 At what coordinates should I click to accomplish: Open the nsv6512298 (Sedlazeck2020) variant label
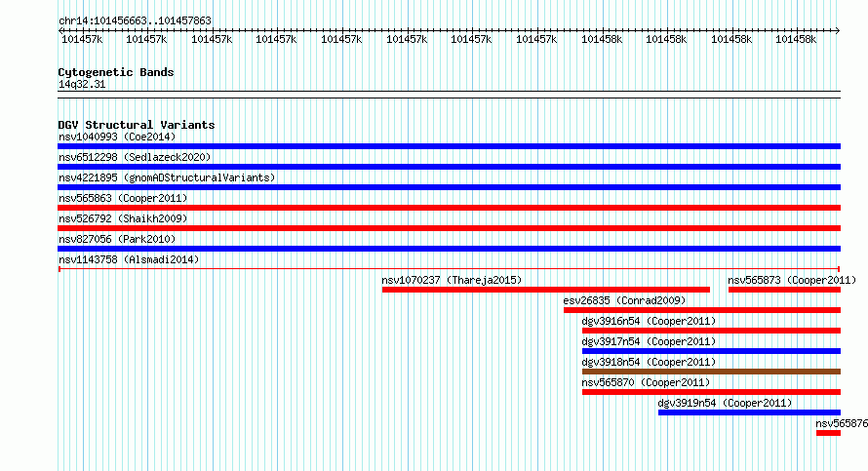click(135, 157)
